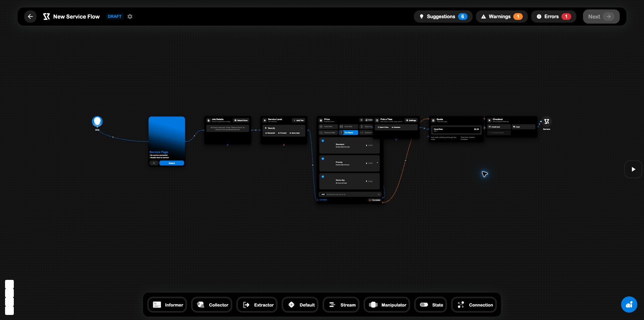Click the Job Details document icon

(x=208, y=120)
